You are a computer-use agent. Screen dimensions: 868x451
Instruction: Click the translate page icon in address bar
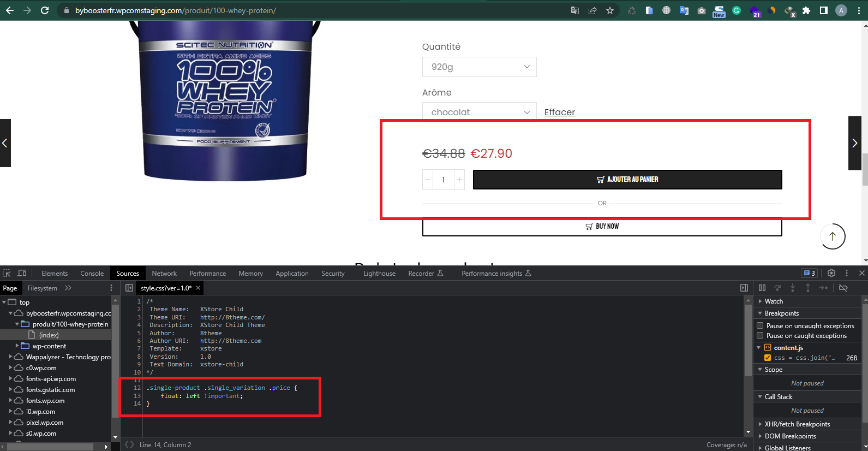tap(575, 10)
